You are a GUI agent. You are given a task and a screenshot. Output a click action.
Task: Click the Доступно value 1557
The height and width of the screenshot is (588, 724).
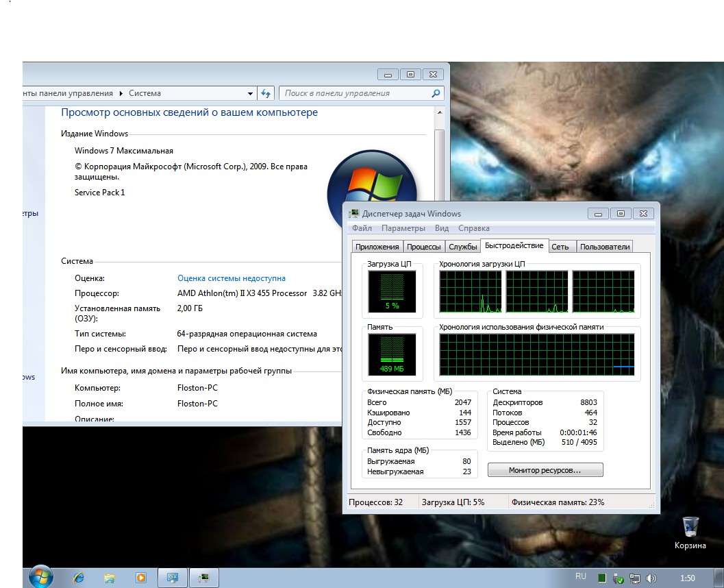coord(462,422)
